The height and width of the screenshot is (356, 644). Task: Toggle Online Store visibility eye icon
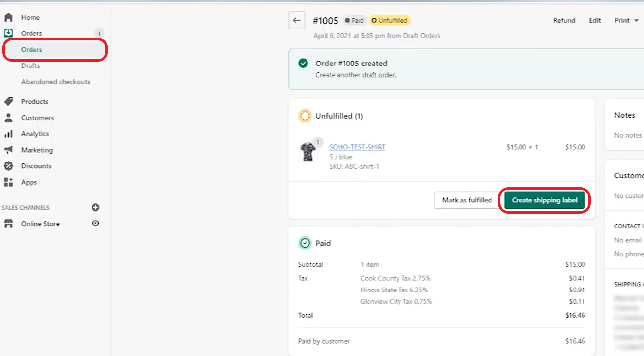click(x=95, y=223)
